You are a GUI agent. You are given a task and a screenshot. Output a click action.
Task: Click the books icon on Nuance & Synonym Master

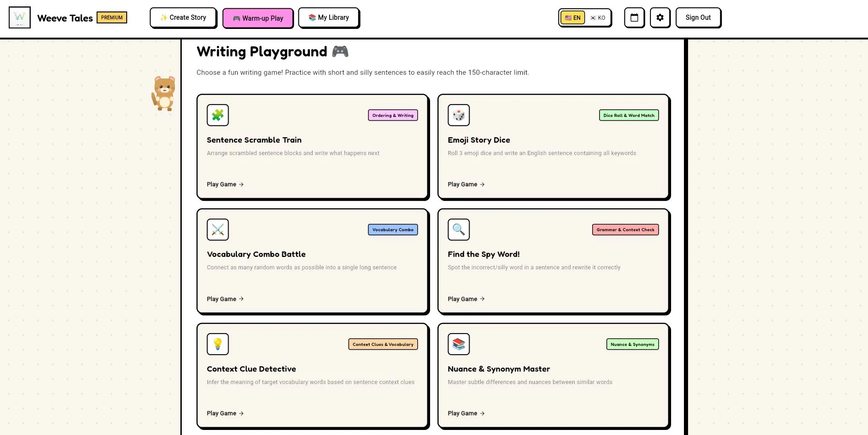[459, 344]
